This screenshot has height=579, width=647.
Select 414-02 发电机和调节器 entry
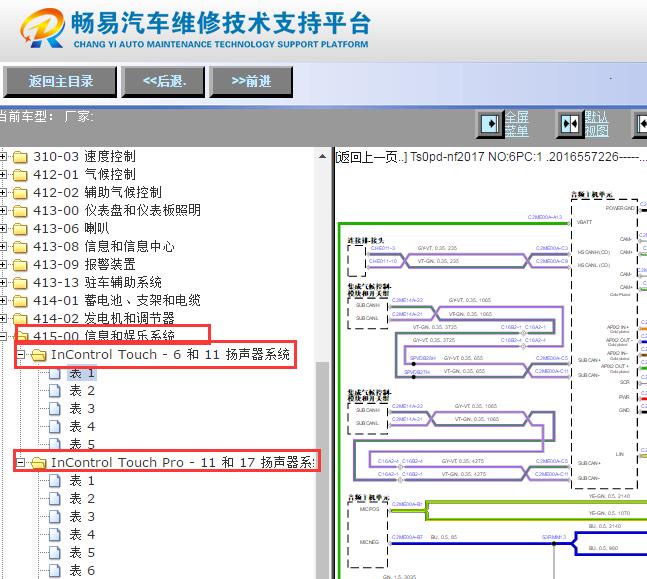tap(104, 319)
